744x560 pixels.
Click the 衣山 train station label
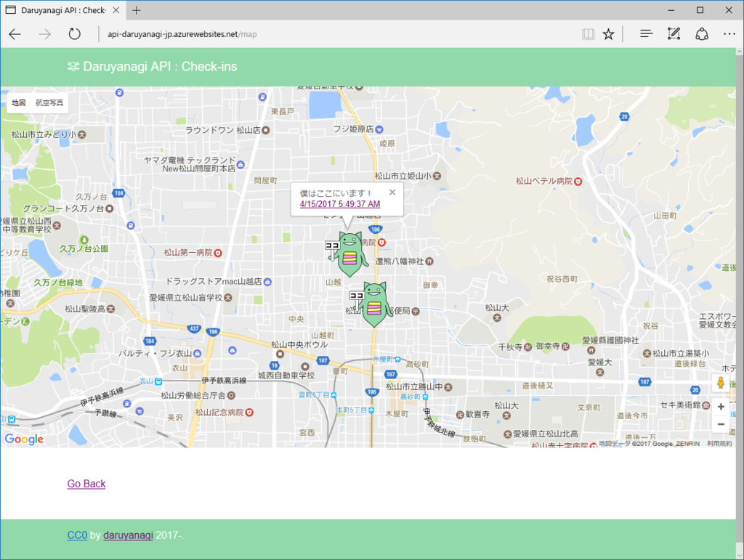pyautogui.click(x=146, y=381)
